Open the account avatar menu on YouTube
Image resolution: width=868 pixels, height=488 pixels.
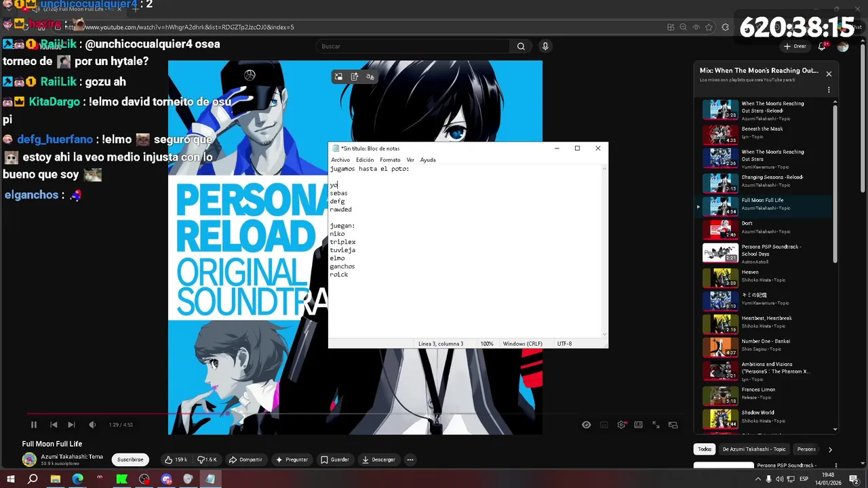pos(843,46)
